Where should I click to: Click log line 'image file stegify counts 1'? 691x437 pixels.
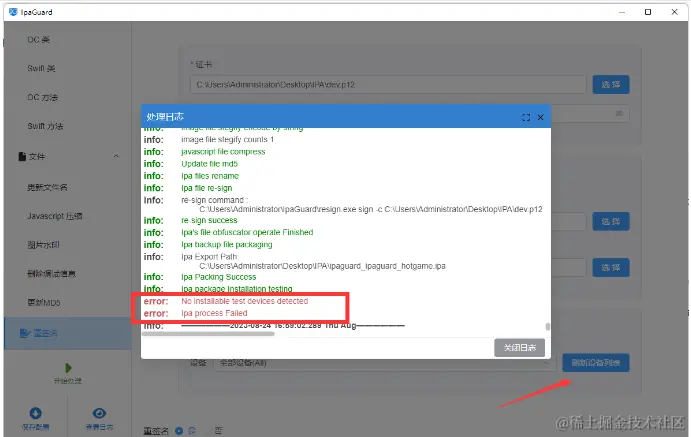[x=227, y=140]
